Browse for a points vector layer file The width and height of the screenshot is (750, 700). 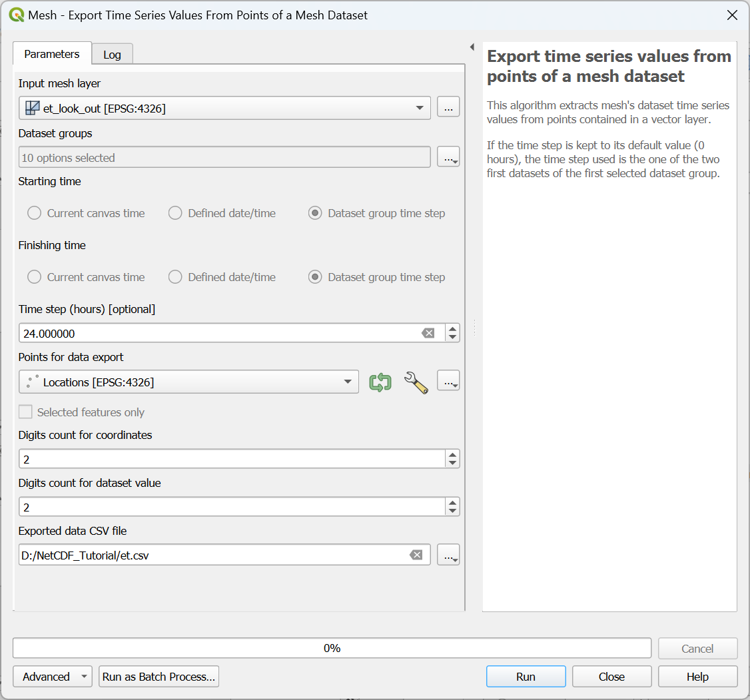pos(448,382)
